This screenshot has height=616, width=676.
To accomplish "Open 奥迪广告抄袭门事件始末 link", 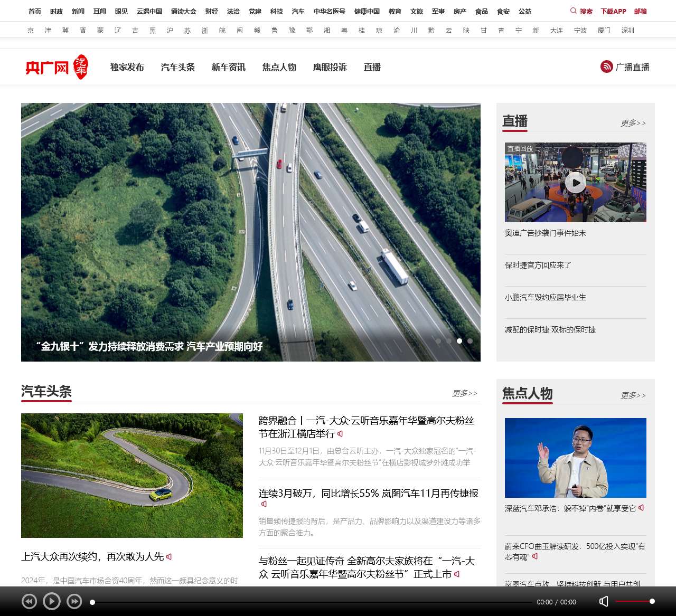I will (x=546, y=233).
